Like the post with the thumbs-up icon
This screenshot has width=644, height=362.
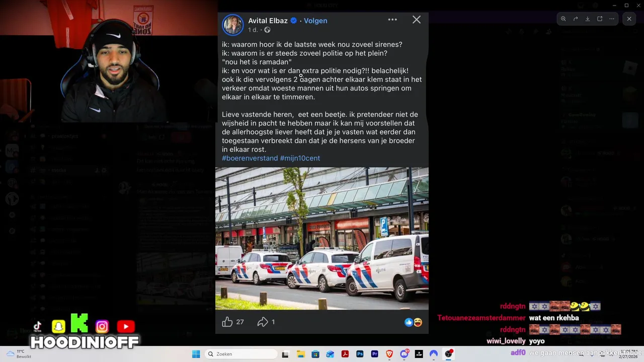227,322
